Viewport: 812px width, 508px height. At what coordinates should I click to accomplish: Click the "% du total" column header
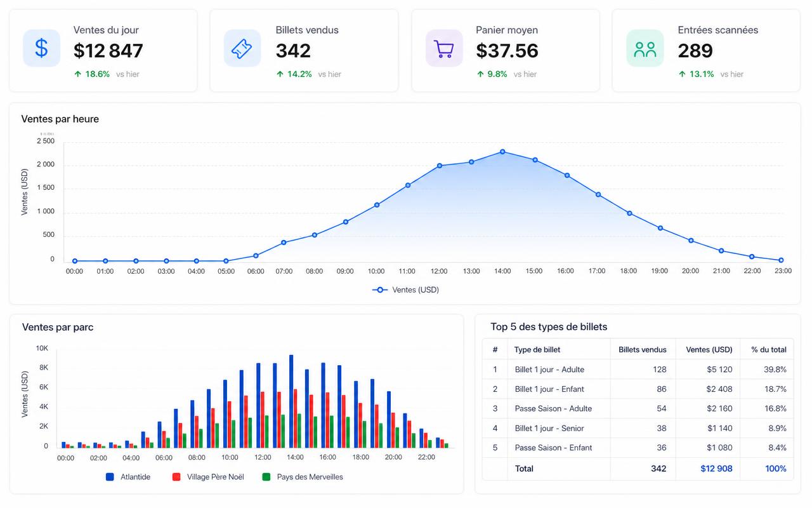pos(769,349)
